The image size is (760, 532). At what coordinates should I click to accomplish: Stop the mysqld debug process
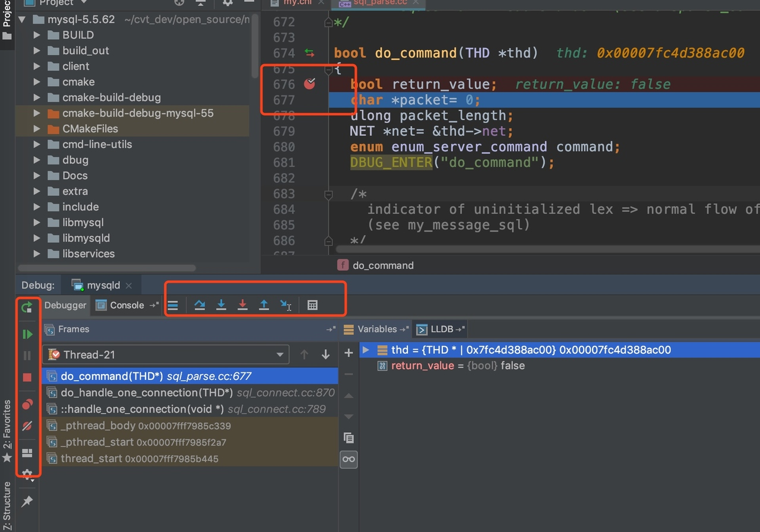point(27,377)
